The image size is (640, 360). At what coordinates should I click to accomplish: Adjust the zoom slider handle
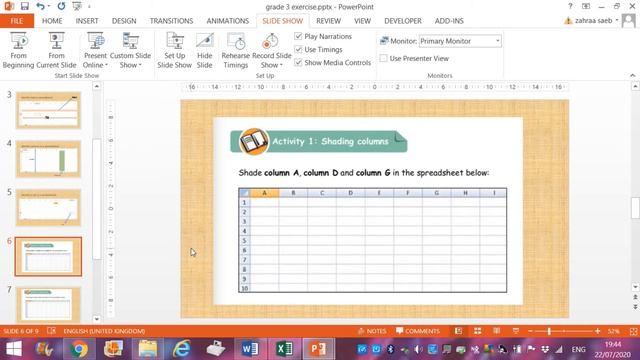(549, 331)
